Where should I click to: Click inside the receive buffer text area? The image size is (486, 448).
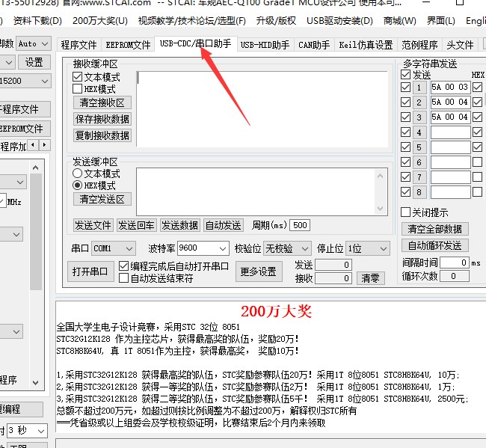pos(262,109)
